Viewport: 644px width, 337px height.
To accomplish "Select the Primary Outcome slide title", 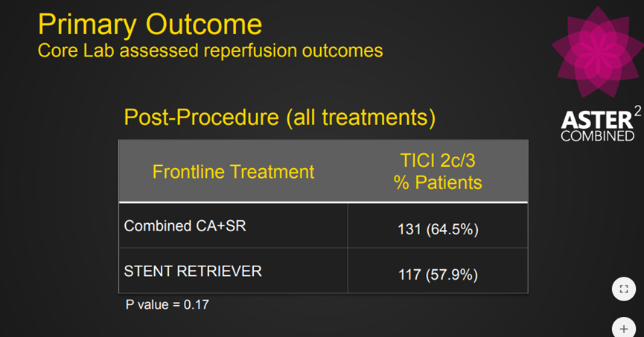I will 150,25.
